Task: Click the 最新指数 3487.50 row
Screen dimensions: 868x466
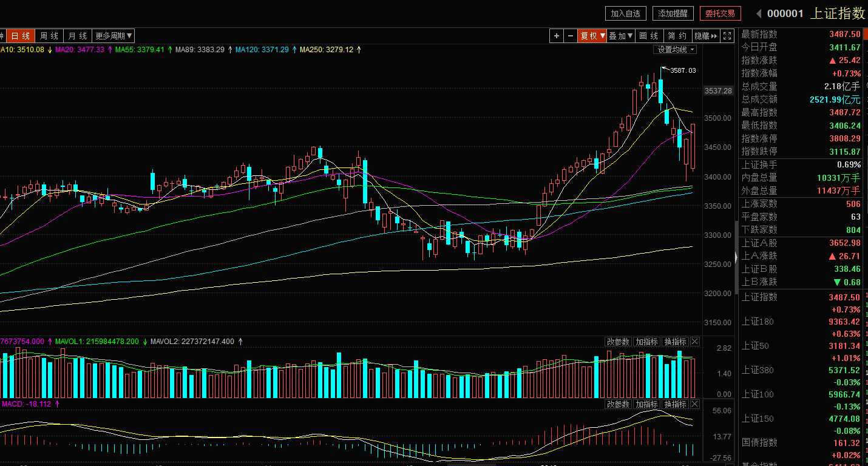Action: click(x=801, y=34)
